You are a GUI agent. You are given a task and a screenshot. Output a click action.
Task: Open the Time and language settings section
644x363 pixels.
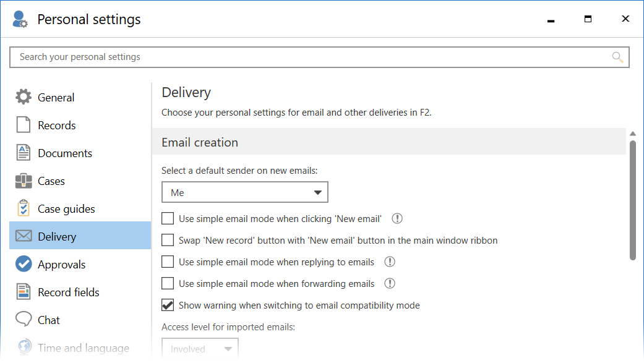pyautogui.click(x=80, y=348)
